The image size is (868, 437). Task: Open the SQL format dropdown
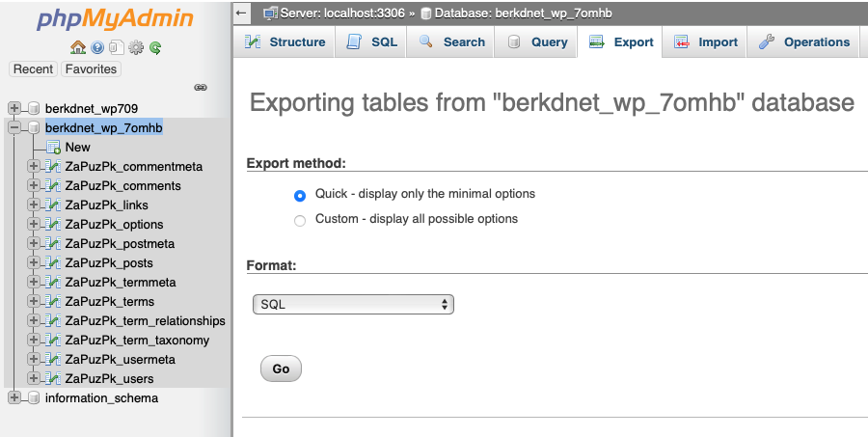click(x=352, y=305)
